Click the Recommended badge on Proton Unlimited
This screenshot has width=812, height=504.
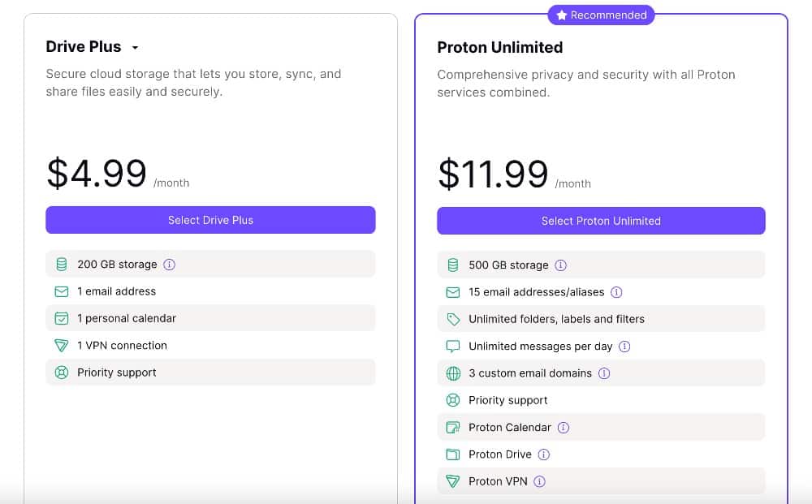coord(601,15)
